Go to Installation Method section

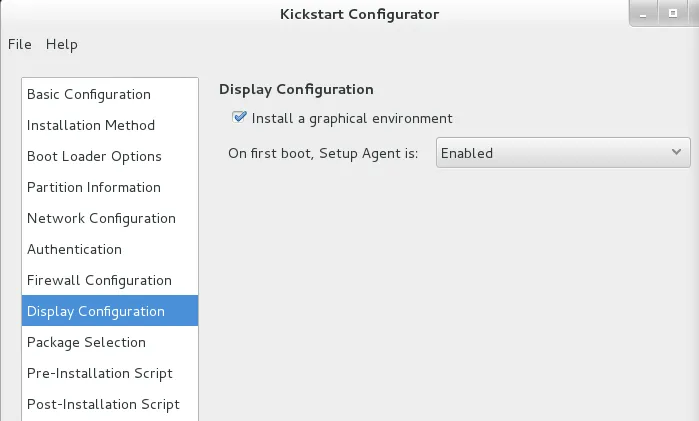click(91, 125)
